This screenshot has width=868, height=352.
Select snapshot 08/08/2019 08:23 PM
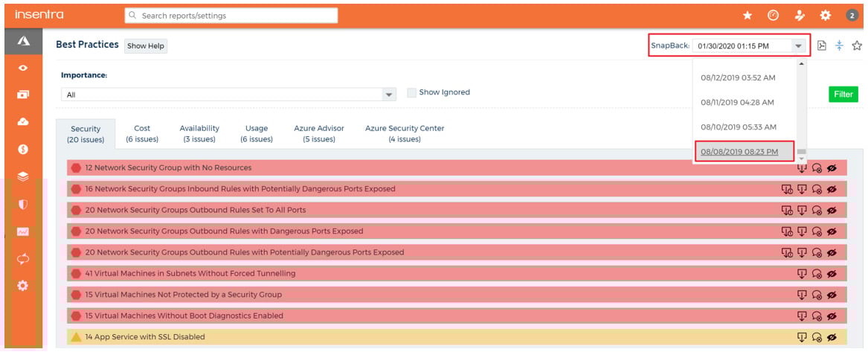[x=739, y=152]
